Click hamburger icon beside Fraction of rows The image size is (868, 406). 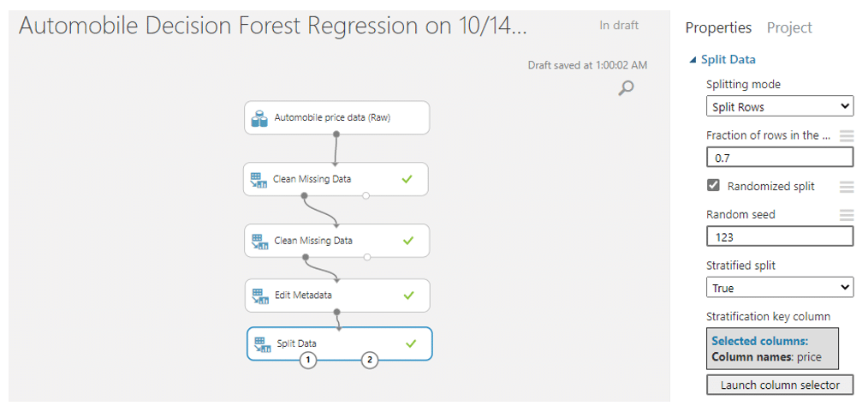(x=847, y=135)
